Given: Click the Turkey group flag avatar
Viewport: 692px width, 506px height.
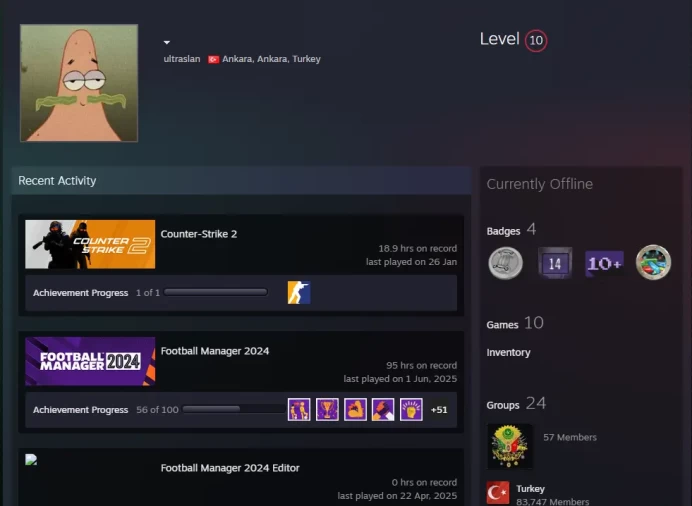Looking at the screenshot, I should (x=498, y=493).
